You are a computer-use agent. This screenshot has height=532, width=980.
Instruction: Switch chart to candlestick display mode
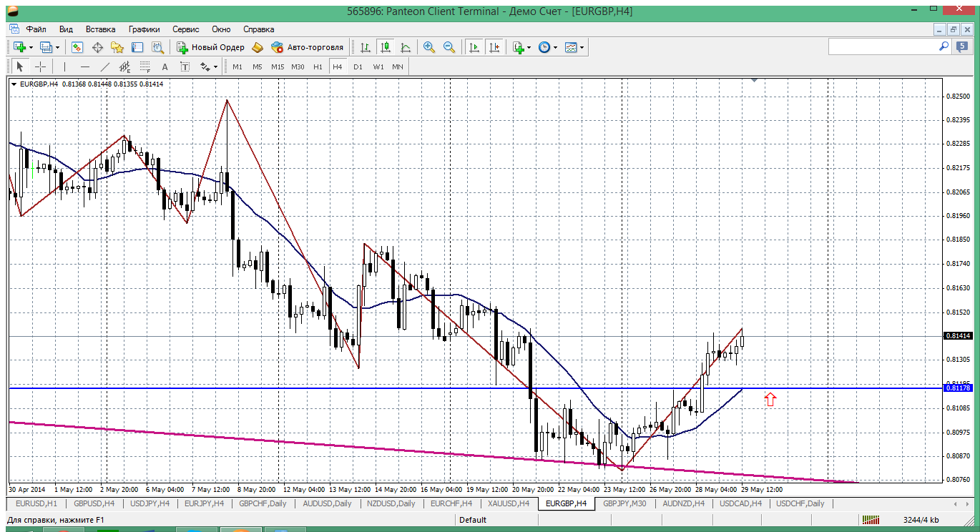point(386,47)
